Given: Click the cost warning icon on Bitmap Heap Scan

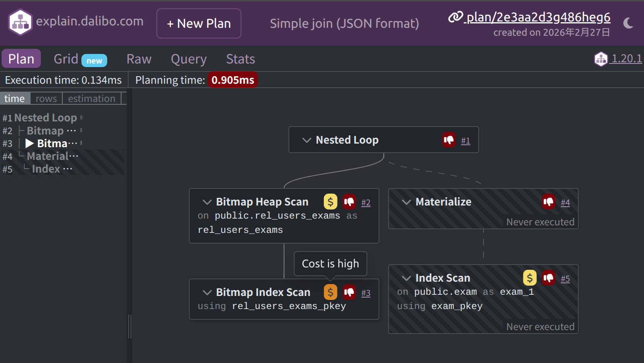Looking at the screenshot, I should (330, 202).
